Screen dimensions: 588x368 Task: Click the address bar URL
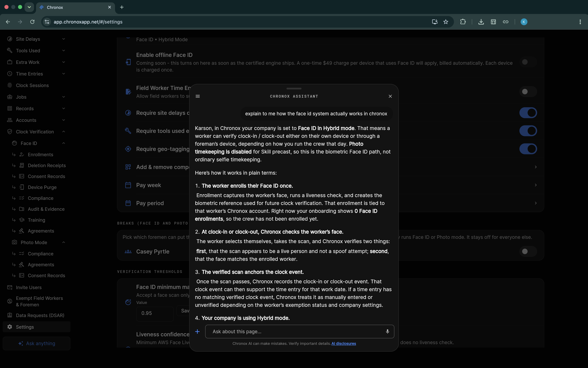[x=88, y=22]
